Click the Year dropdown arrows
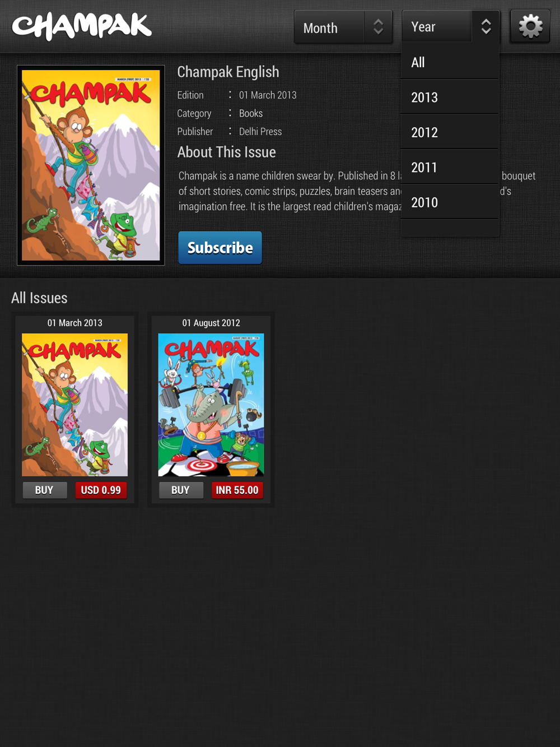The image size is (560, 747). [x=486, y=26]
